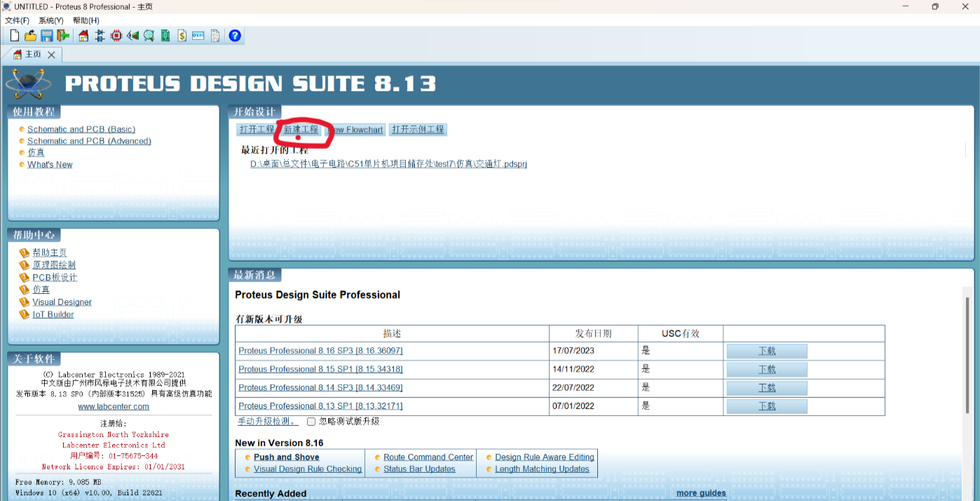This screenshot has height=501, width=980.
Task: Click 下载 button for 8.15 SP1
Action: point(767,369)
